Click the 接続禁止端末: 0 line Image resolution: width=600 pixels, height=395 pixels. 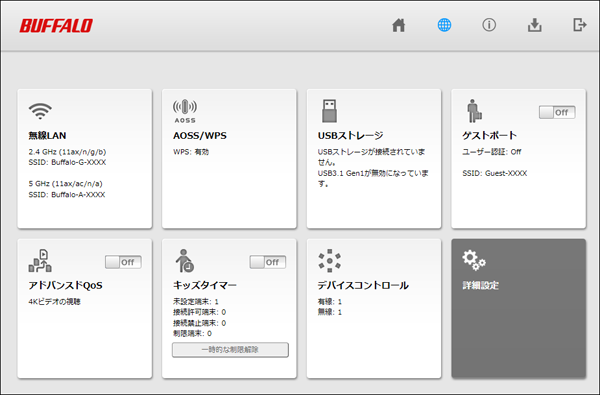coord(199,323)
